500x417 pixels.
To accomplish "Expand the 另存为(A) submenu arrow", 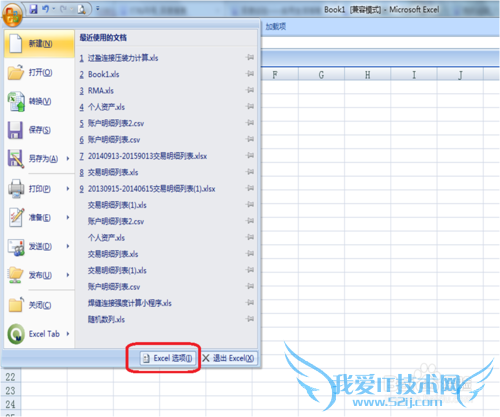I will 68,159.
